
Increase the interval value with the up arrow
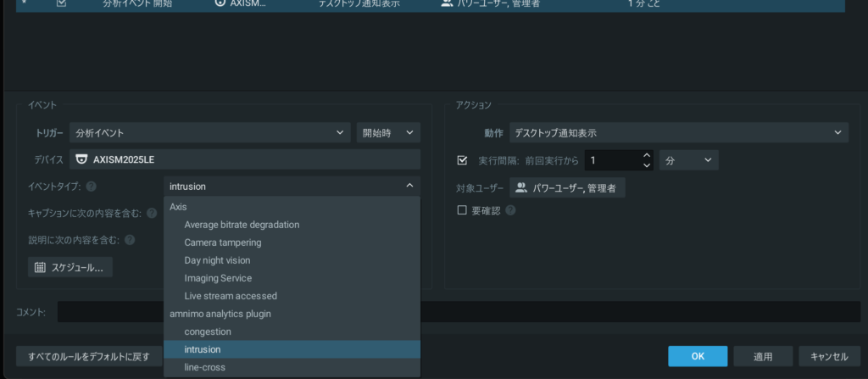tap(647, 155)
